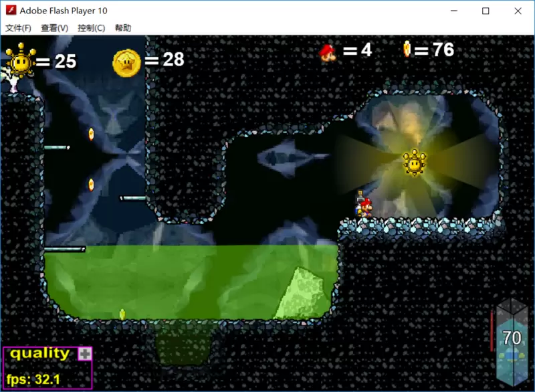Viewport: 535px width, 392px height.
Task: Click the green crystal rock in water
Action: click(302, 294)
